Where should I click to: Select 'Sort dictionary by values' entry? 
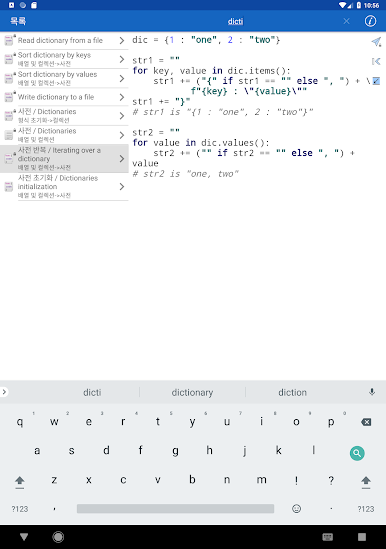pos(64,78)
